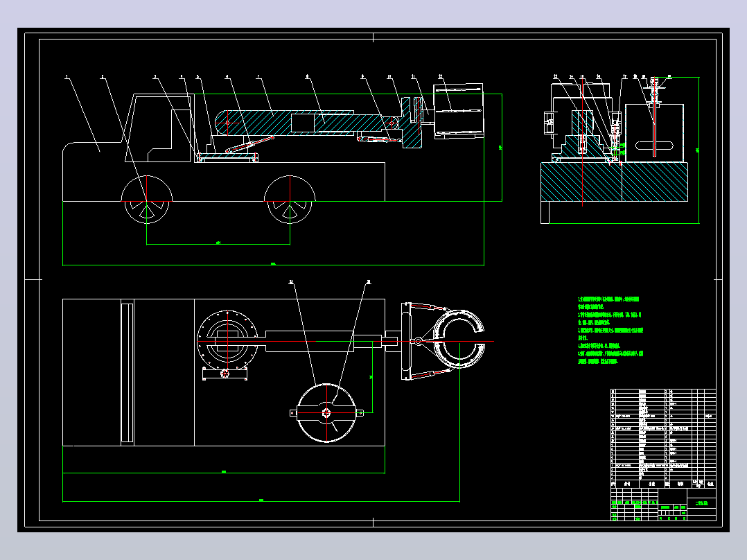Image resolution: width=747 pixels, height=560 pixels.
Task: Select part balloon number 7
Action: 258,76
